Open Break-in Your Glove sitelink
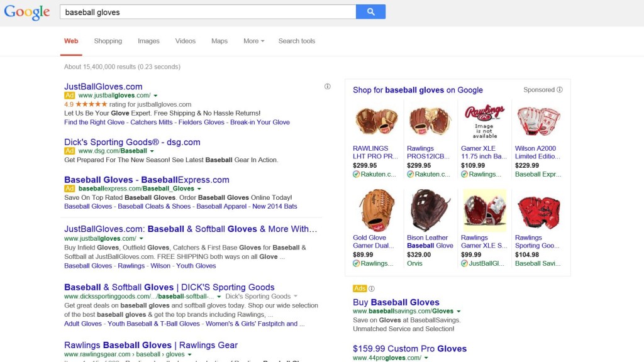644x362 pixels. point(260,123)
